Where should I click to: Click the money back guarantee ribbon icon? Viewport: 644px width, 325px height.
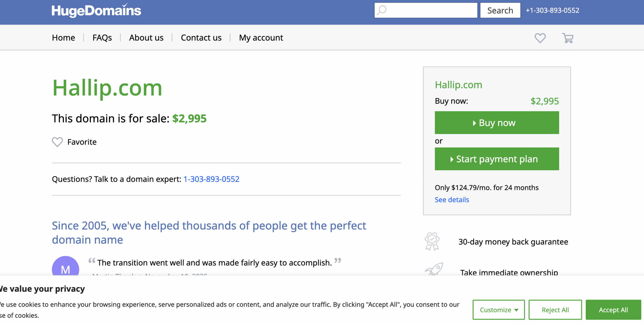click(432, 241)
